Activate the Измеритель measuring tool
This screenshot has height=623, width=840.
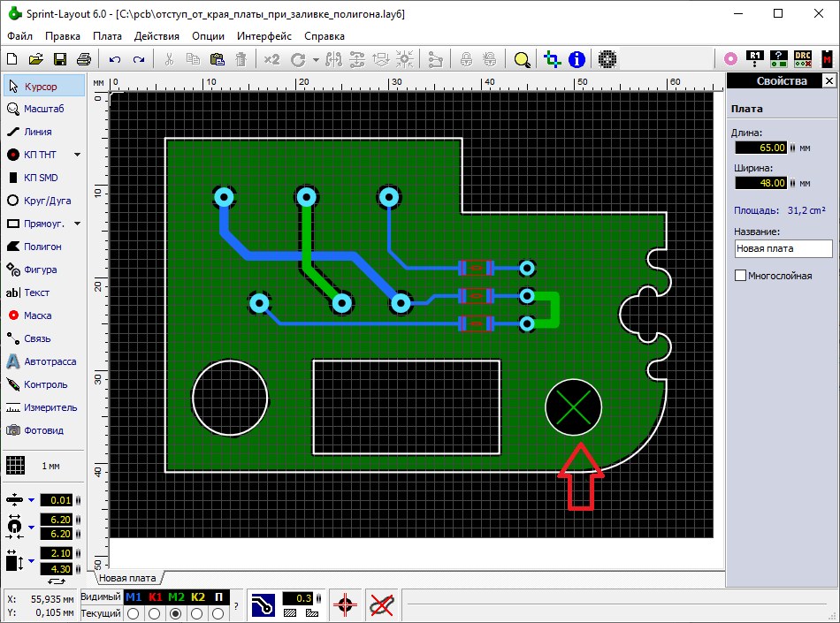42,407
